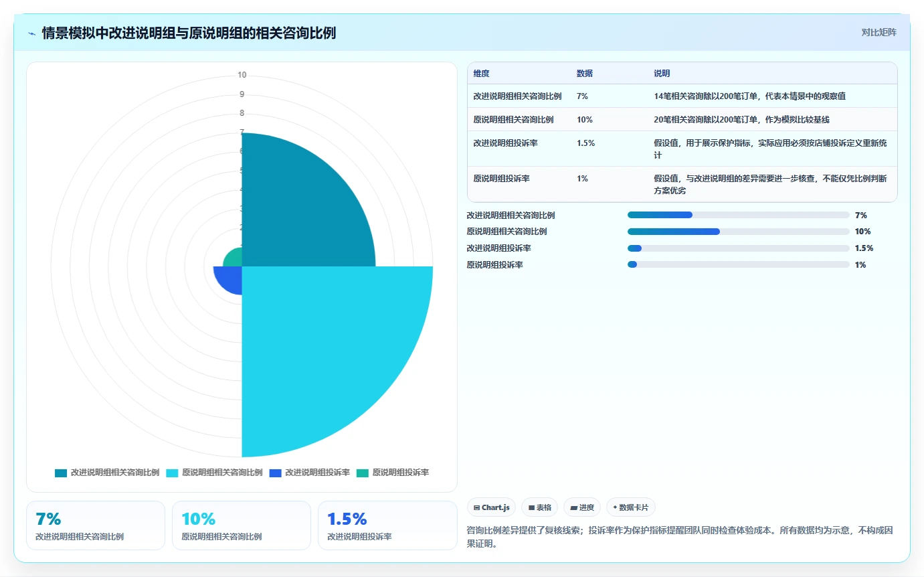The width and height of the screenshot is (924, 577).
Task: Click the axis tick label 8
Action: click(x=242, y=113)
